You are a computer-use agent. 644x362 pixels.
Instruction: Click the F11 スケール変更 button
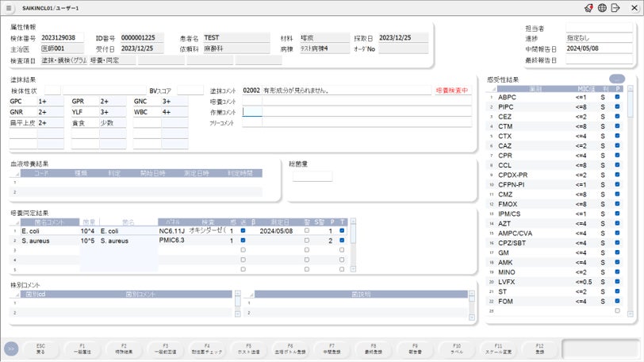point(498,349)
